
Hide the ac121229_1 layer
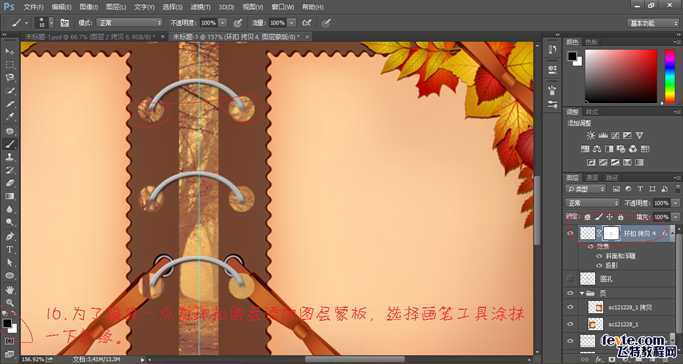570,324
